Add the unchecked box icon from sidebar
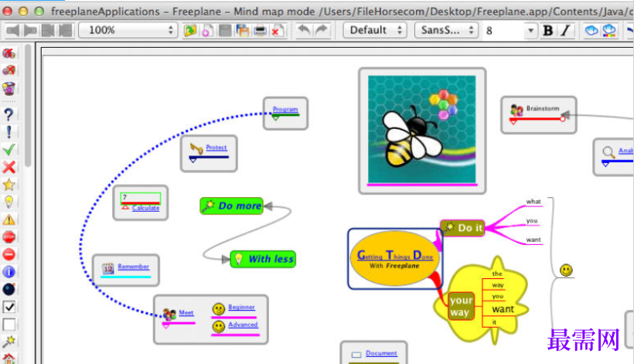Screen dimensions: 634x364 [9, 325]
